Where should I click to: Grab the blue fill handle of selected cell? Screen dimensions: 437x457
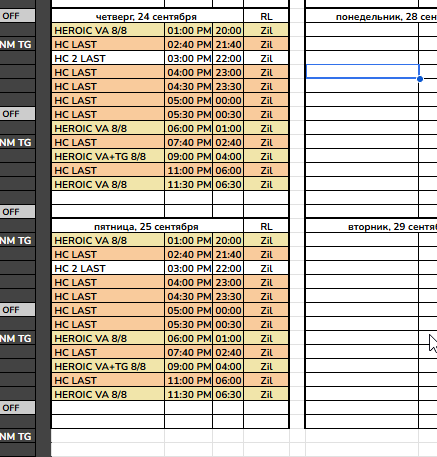420,79
